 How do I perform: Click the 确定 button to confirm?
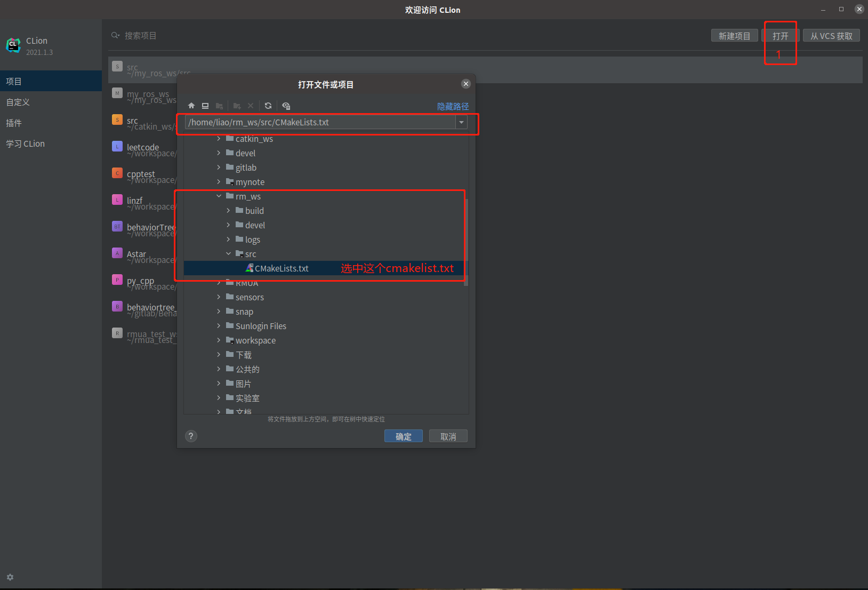(x=403, y=436)
